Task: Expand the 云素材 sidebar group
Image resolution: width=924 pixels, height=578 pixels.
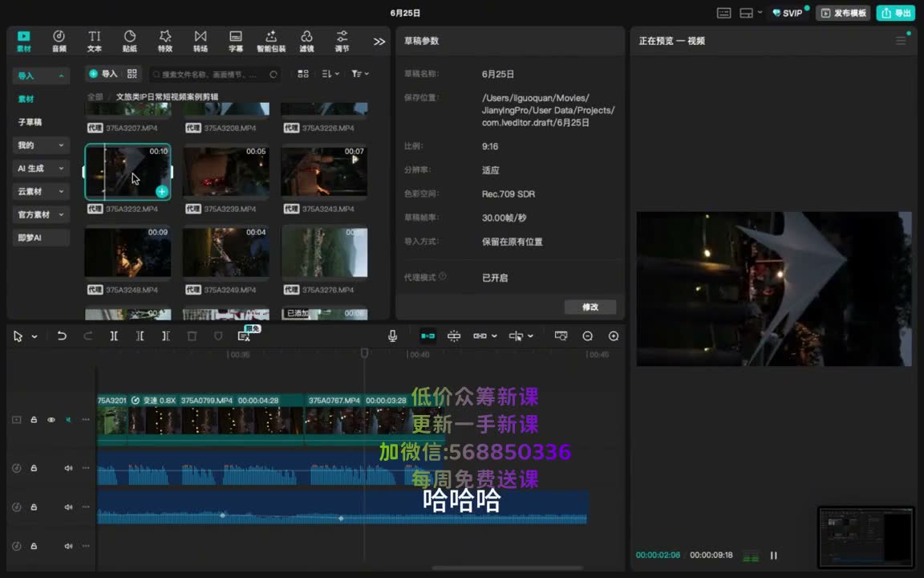Action: click(x=41, y=191)
